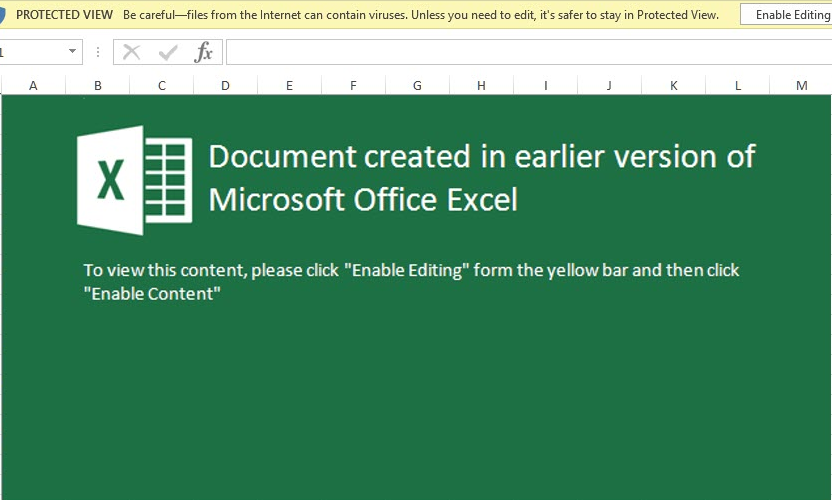Click the Protected View shield icon

(x=3, y=15)
